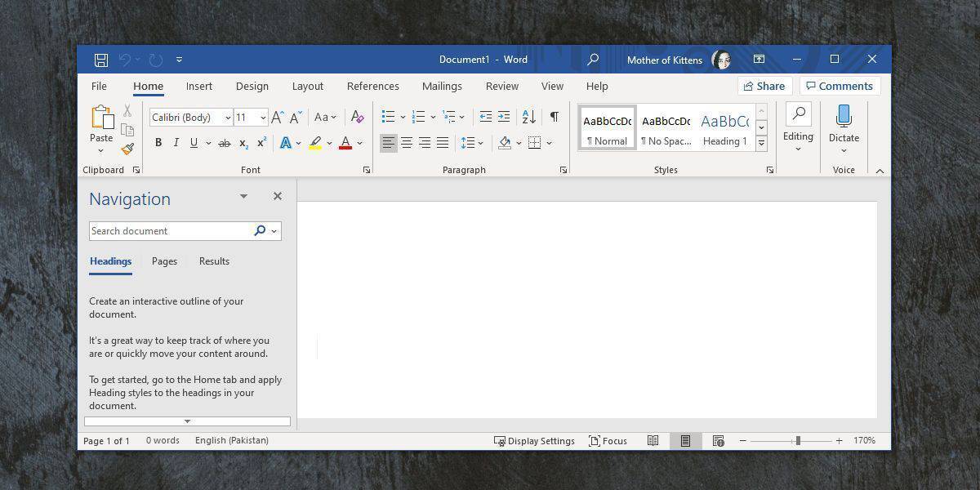The image size is (980, 490).
Task: Click the Format Painter brush icon
Action: [127, 149]
